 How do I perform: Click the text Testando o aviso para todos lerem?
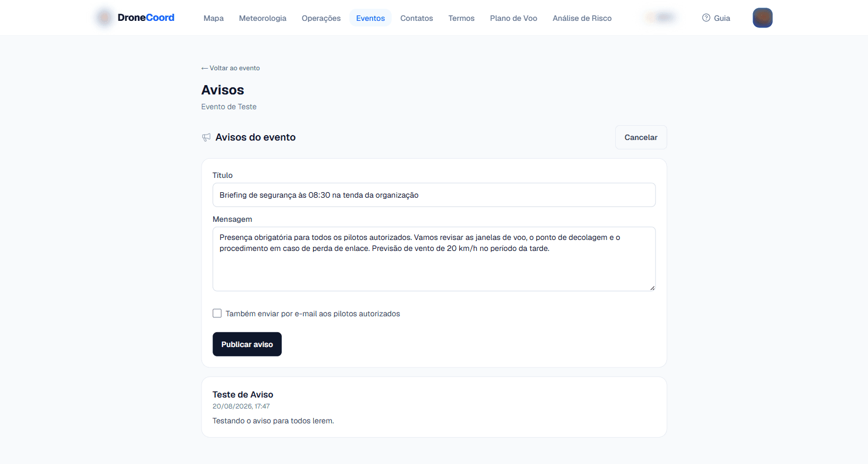click(273, 421)
